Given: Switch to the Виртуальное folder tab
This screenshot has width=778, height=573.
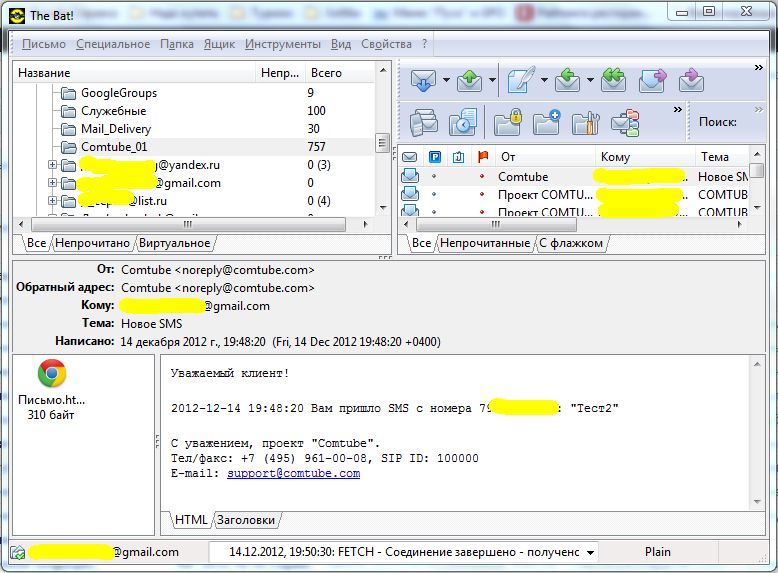Looking at the screenshot, I should (175, 243).
